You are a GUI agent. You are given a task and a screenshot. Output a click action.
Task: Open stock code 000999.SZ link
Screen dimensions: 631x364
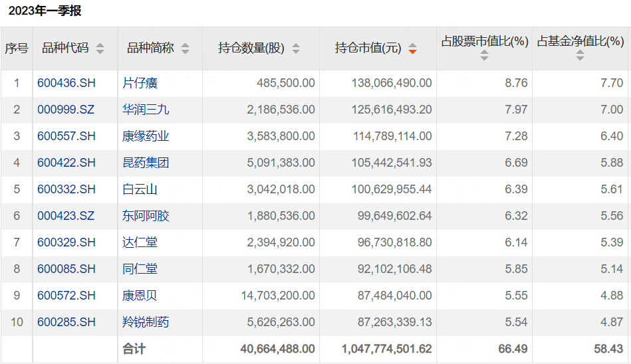66,110
